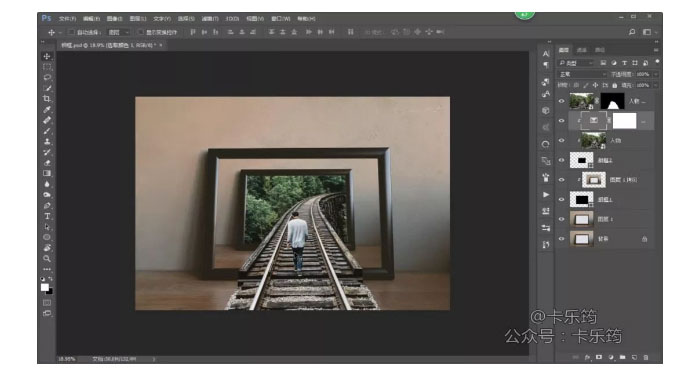The image size is (700, 372).
Task: Hide the 人物 layer
Action: (x=562, y=141)
